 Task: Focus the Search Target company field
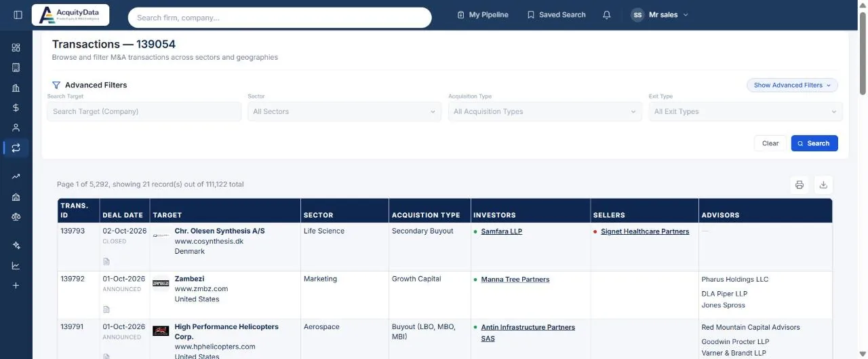tap(144, 112)
